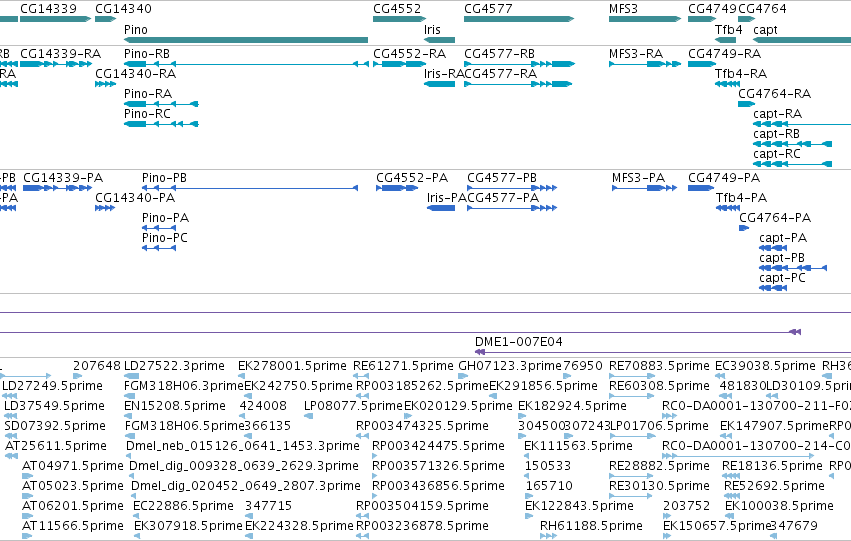Click transcript capt-RC
The height and width of the screenshot is (541, 851).
coord(792,164)
